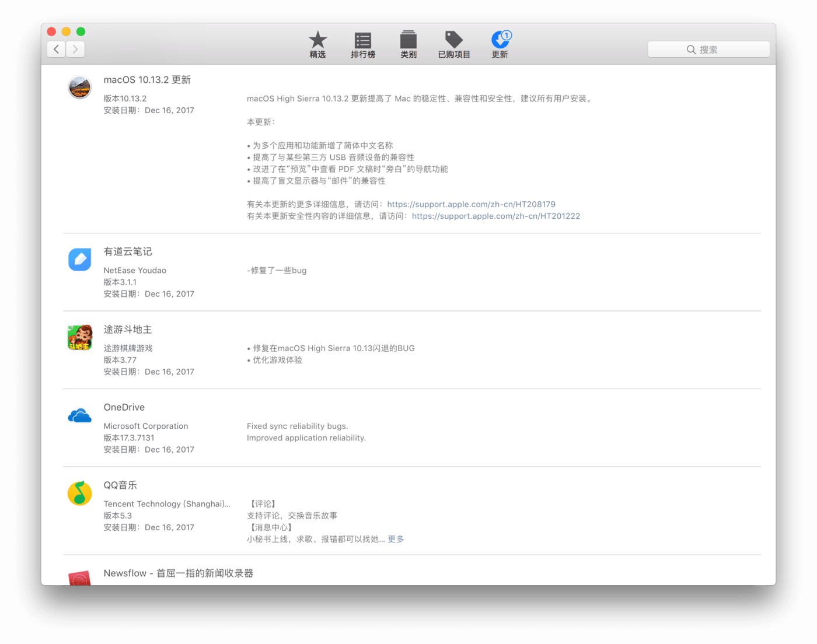
Task: Click the 本更新： heading text
Action: click(x=261, y=122)
